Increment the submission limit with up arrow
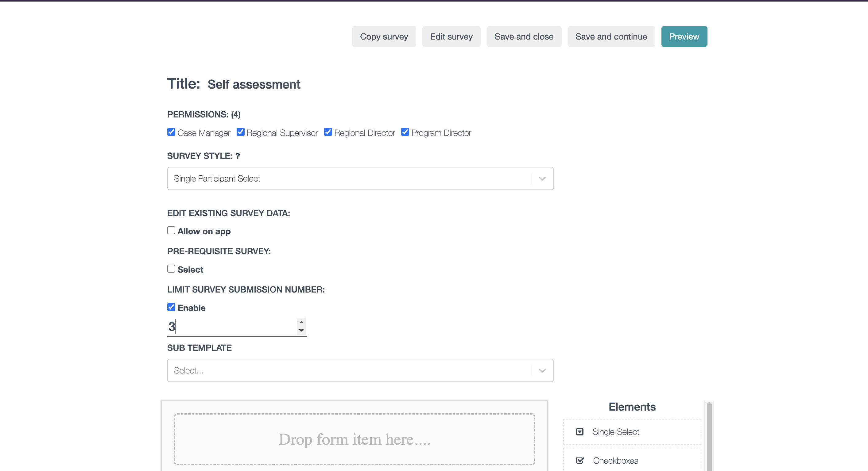The height and width of the screenshot is (471, 868). (x=301, y=322)
